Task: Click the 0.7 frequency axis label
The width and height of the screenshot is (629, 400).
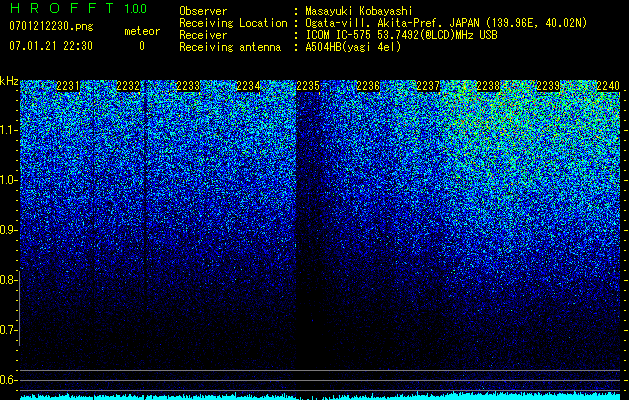Action: point(8,330)
